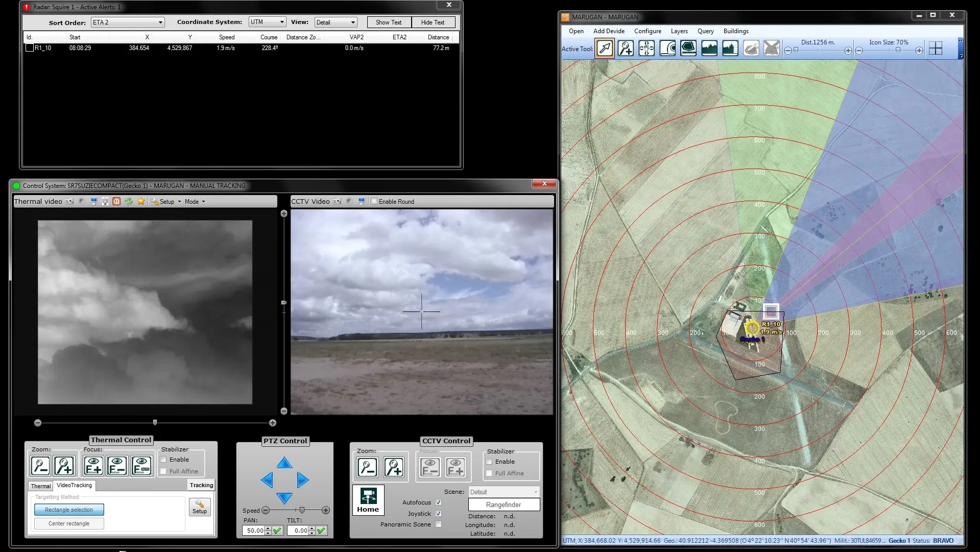Viewport: 980px width, 552px height.
Task: Select the measuring tape tool
Action: [x=667, y=49]
